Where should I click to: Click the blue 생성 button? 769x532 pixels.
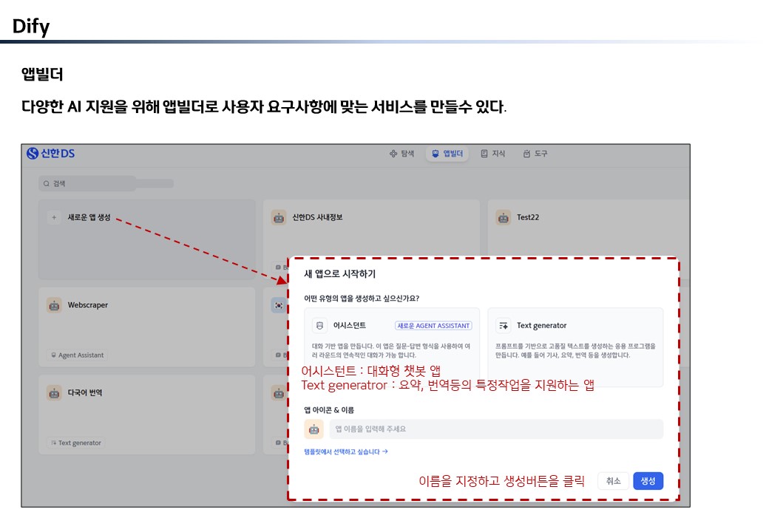click(x=648, y=481)
